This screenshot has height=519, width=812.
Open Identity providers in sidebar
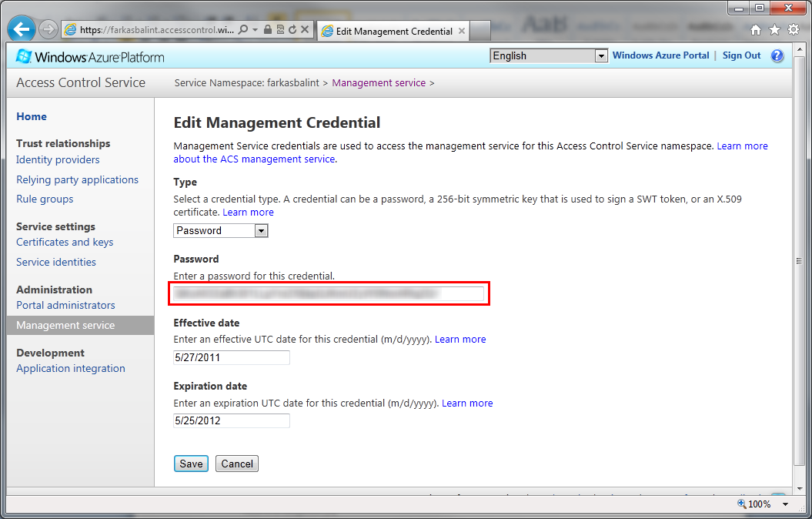click(x=58, y=159)
